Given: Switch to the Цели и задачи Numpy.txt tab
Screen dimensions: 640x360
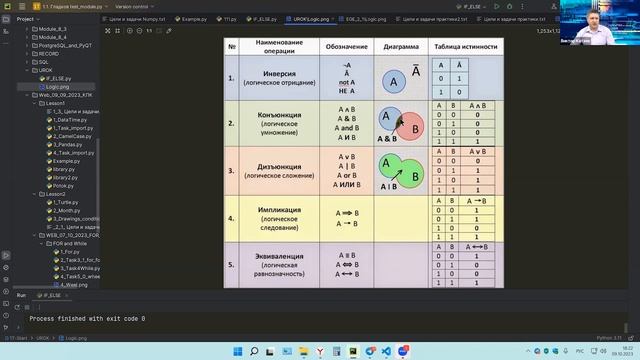Looking at the screenshot, I should pos(134,19).
